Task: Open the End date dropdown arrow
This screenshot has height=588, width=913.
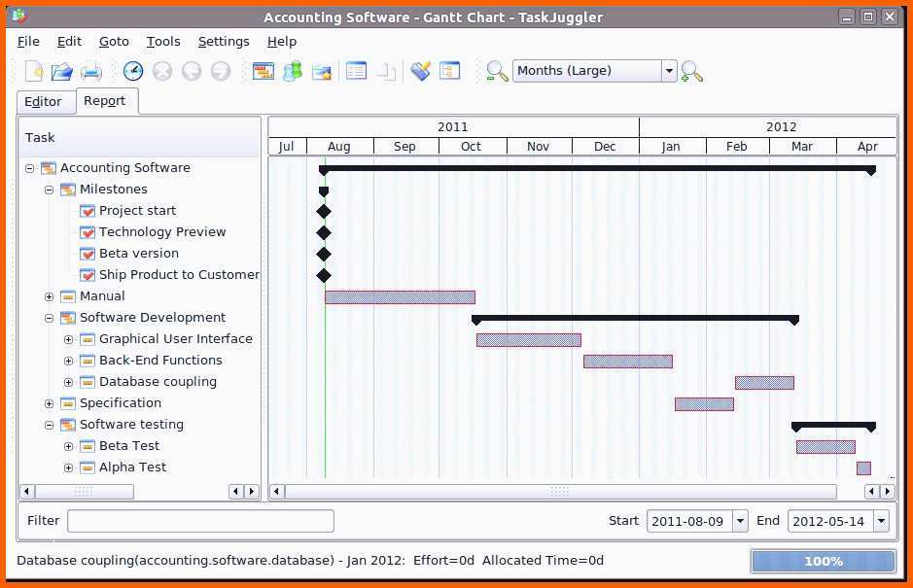Action: (x=881, y=521)
